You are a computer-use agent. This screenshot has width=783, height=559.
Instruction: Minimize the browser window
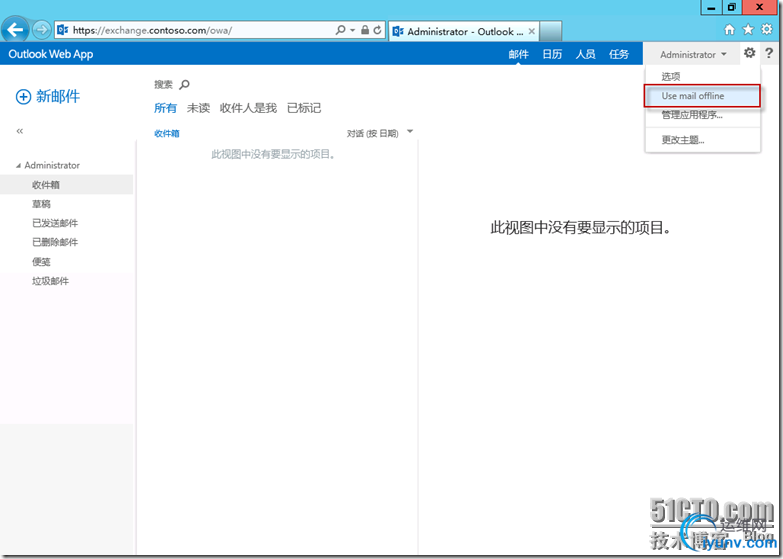pyautogui.click(x=711, y=7)
